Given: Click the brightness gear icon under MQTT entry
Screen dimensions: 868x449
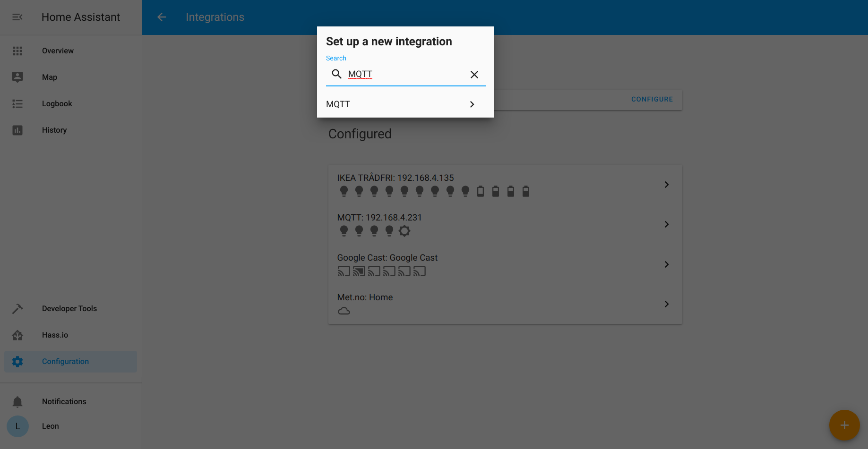Looking at the screenshot, I should coord(404,231).
